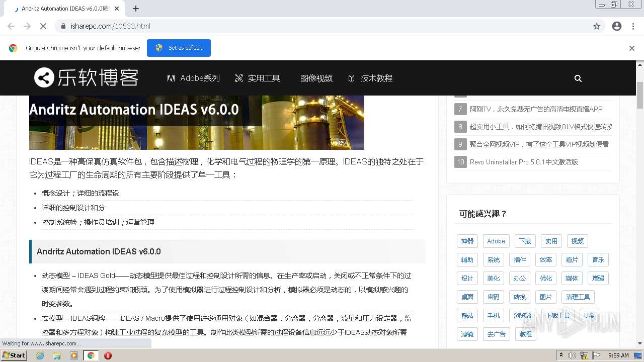This screenshot has height=362, width=644.
Task: Open the 图像视频 menu
Action: (x=316, y=78)
